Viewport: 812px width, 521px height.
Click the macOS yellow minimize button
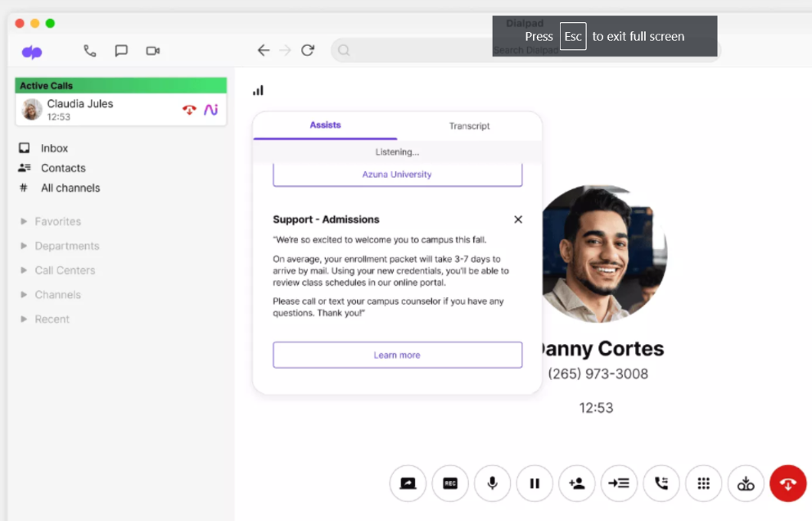(34, 23)
